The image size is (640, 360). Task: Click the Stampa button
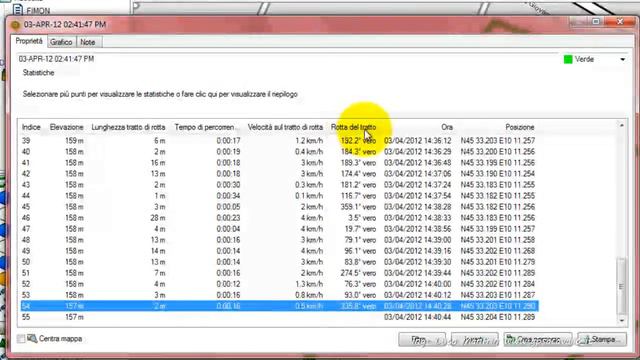pos(602,339)
